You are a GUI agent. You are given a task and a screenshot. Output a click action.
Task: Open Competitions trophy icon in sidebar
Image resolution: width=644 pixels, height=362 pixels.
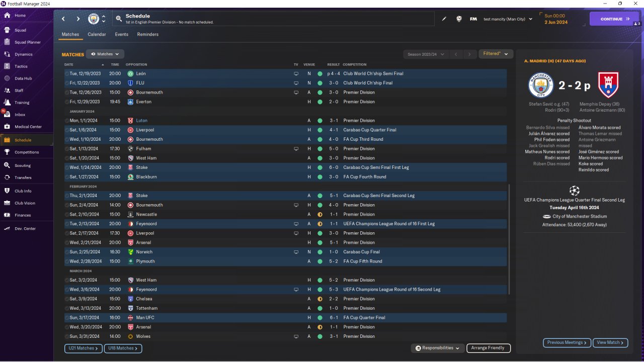pos(7,152)
